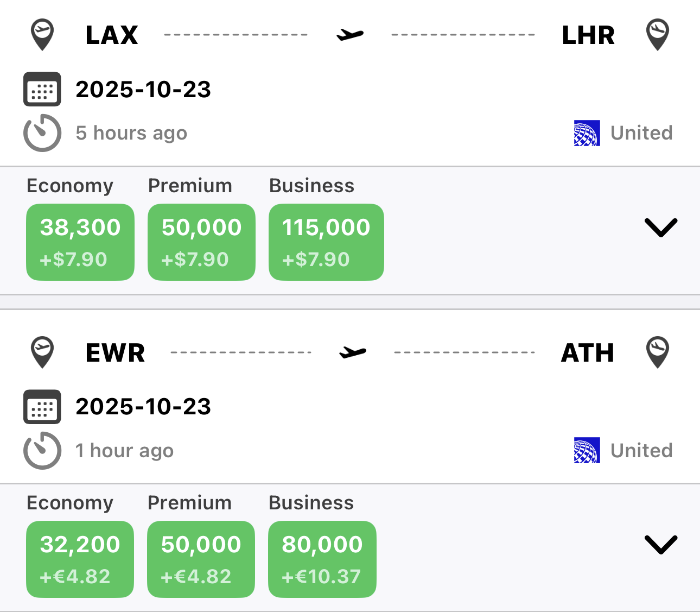Click the airplane icon on LAX–LHR route
This screenshot has width=700, height=612.
pos(350,35)
